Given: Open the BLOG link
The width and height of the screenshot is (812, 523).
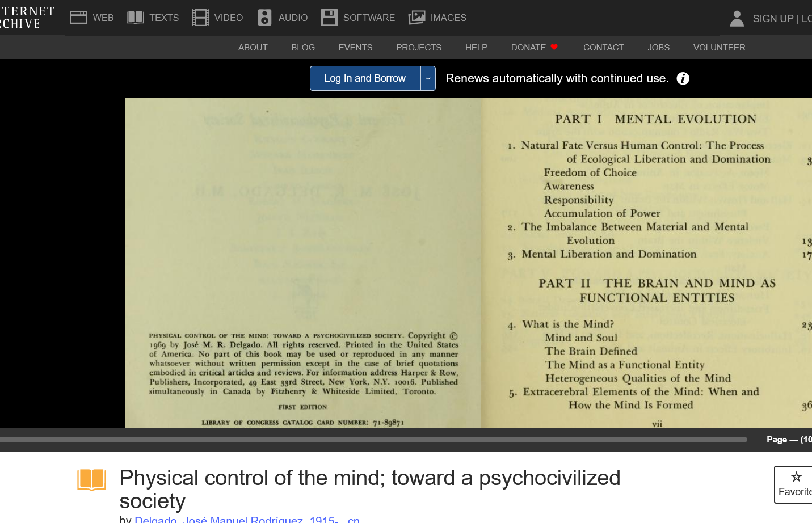Looking at the screenshot, I should click(303, 48).
